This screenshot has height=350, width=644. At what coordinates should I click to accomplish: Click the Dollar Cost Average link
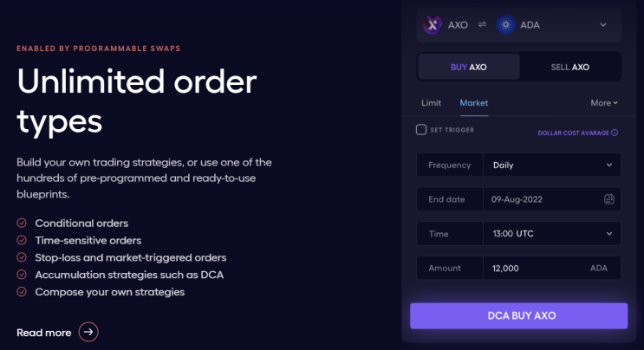tap(573, 133)
